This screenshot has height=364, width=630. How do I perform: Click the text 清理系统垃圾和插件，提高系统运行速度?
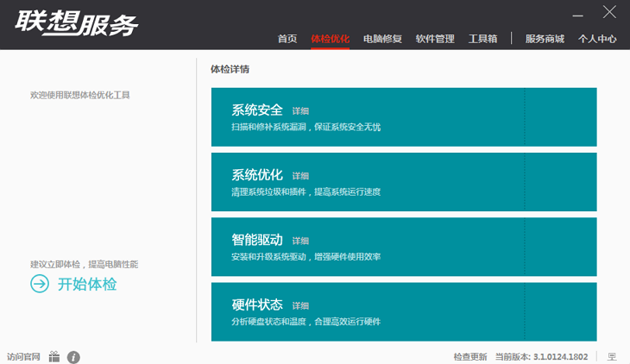coord(306,192)
